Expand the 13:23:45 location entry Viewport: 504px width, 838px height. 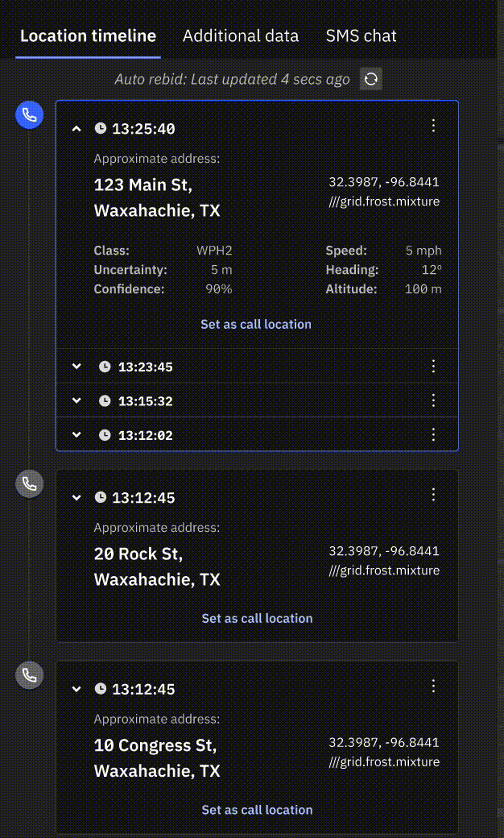(76, 367)
